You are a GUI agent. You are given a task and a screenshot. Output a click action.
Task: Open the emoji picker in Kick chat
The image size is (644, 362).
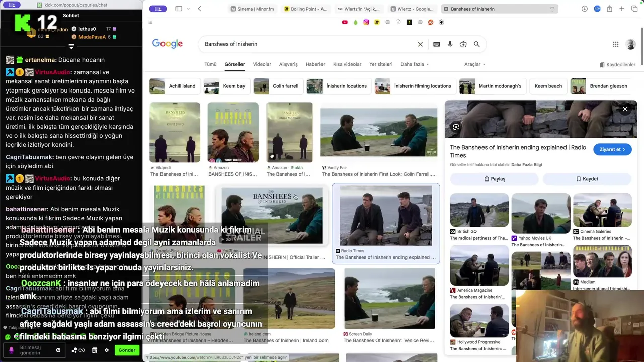click(58, 350)
